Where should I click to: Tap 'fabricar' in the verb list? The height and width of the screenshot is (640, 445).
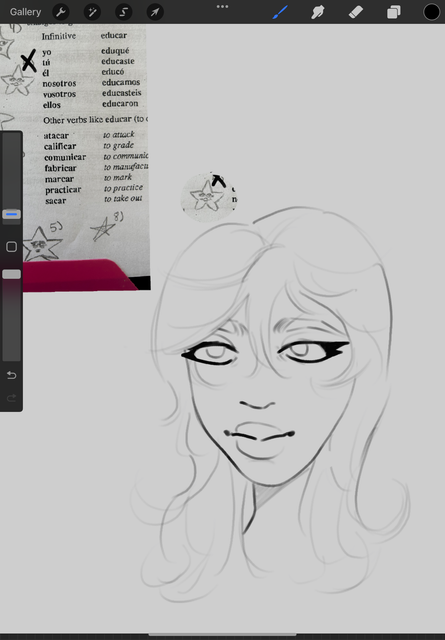pyautogui.click(x=60, y=168)
